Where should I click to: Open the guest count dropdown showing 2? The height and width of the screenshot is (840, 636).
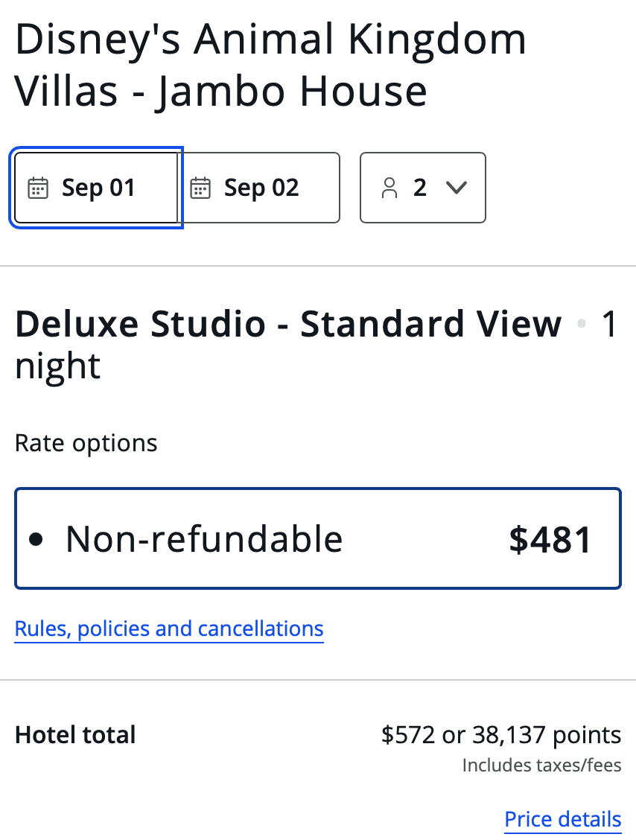(x=422, y=188)
